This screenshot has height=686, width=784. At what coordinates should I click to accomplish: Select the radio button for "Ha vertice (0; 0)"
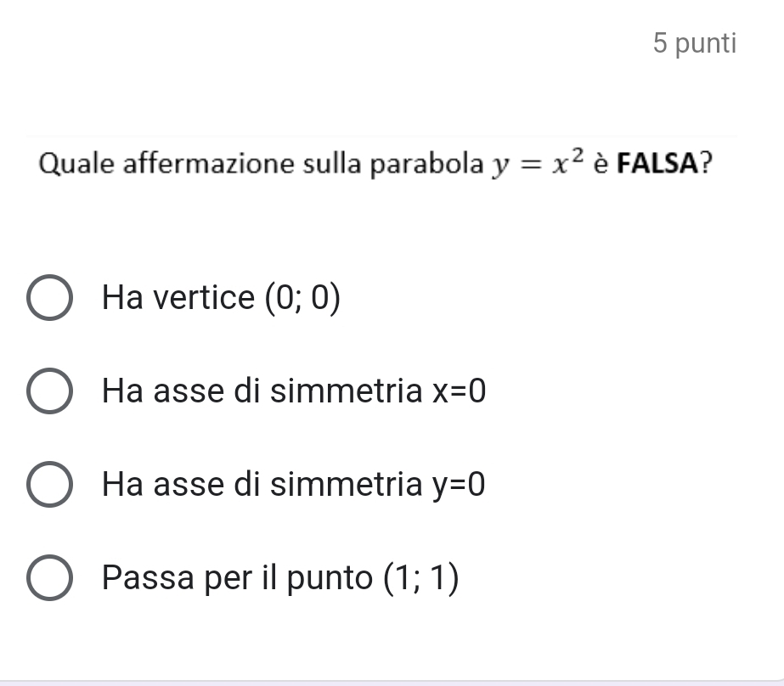[x=50, y=299]
